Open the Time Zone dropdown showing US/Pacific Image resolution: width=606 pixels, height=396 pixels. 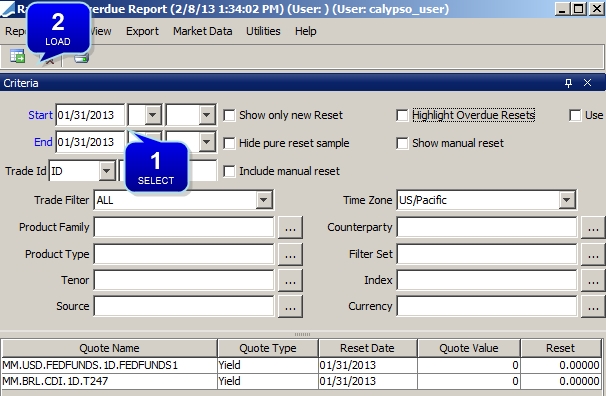pyautogui.click(x=567, y=200)
